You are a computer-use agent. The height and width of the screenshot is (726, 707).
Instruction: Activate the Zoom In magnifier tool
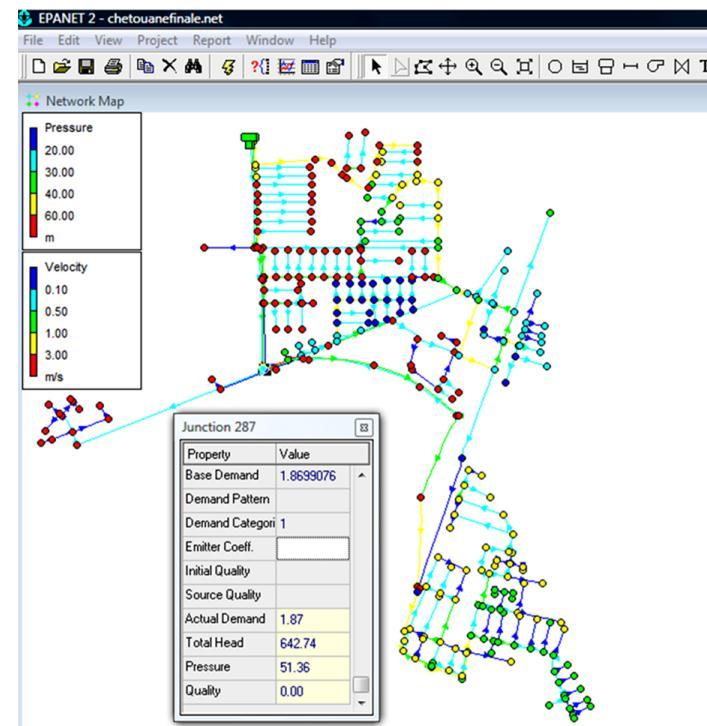pos(474,67)
